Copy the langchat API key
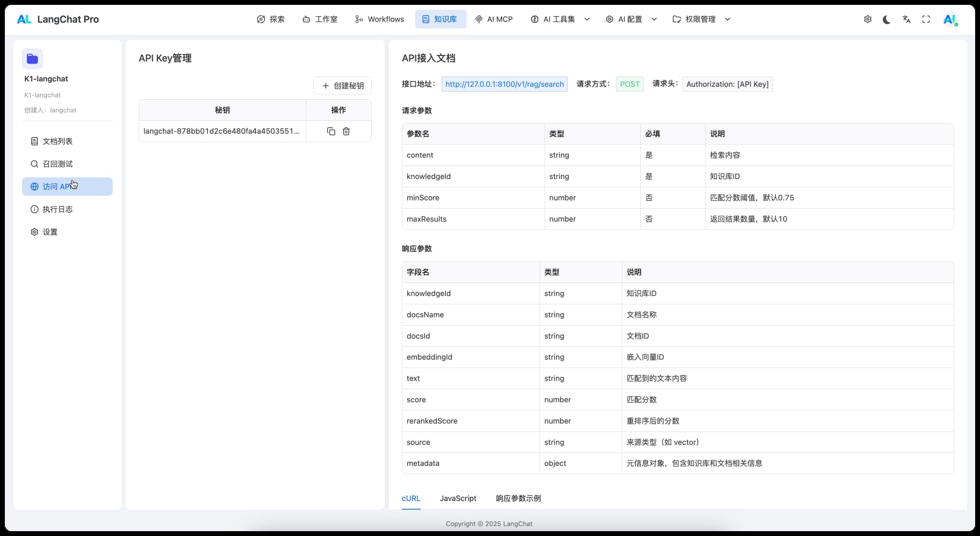Screen dimensions: 980x536 click(331, 132)
